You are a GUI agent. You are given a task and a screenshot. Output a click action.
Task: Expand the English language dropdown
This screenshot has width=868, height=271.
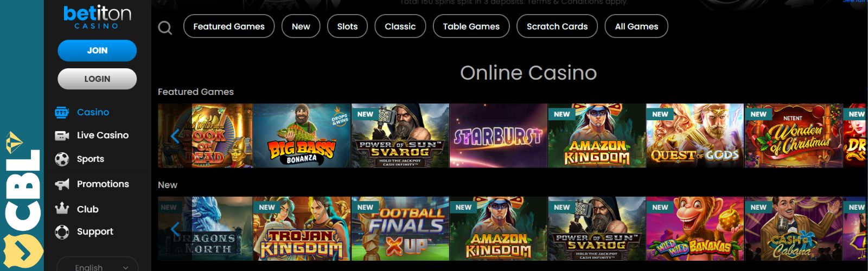tap(98, 266)
